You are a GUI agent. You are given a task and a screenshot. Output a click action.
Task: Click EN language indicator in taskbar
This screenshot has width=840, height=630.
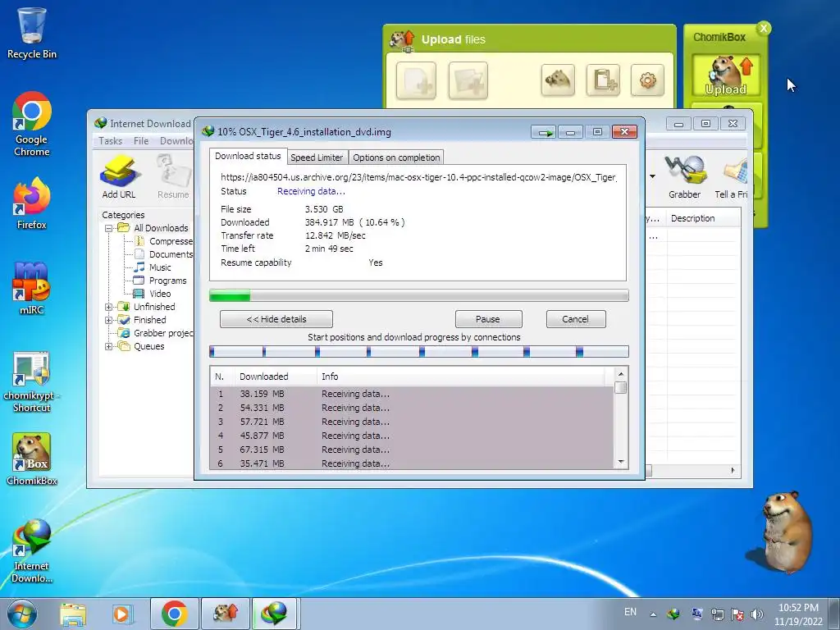pos(631,612)
